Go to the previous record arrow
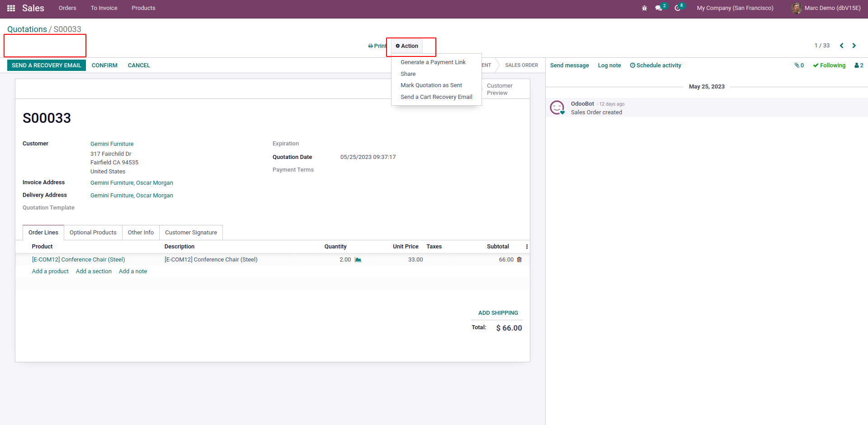The height and width of the screenshot is (425, 868). tap(841, 46)
